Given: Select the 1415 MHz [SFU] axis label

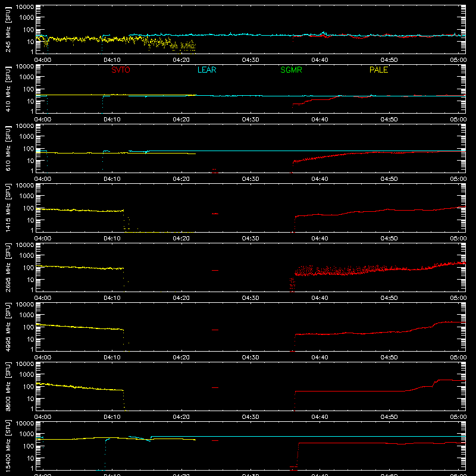Looking at the screenshot, I should click(8, 208).
